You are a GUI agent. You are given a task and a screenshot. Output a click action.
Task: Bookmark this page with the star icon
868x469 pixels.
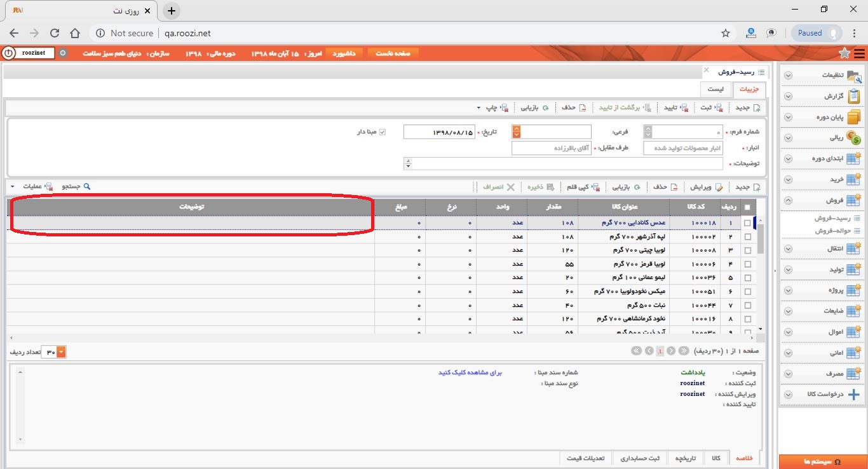[x=726, y=33]
